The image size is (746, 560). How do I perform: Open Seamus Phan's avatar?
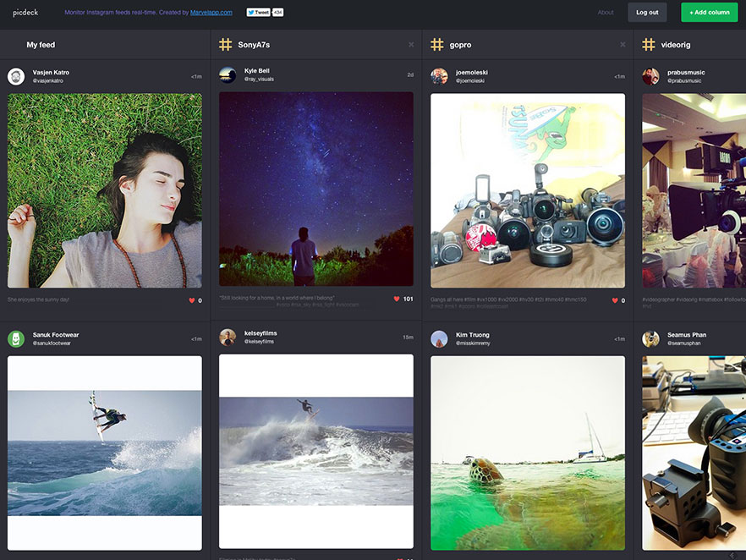650,338
